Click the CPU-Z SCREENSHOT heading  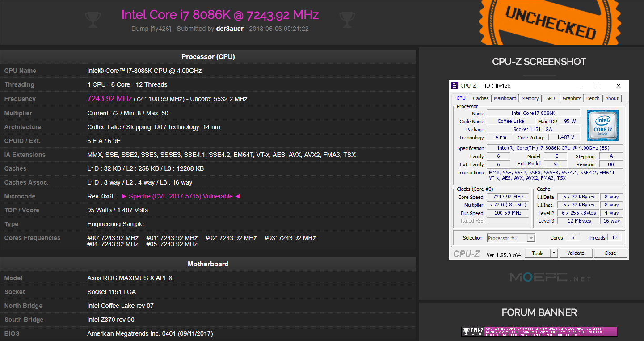coord(539,62)
